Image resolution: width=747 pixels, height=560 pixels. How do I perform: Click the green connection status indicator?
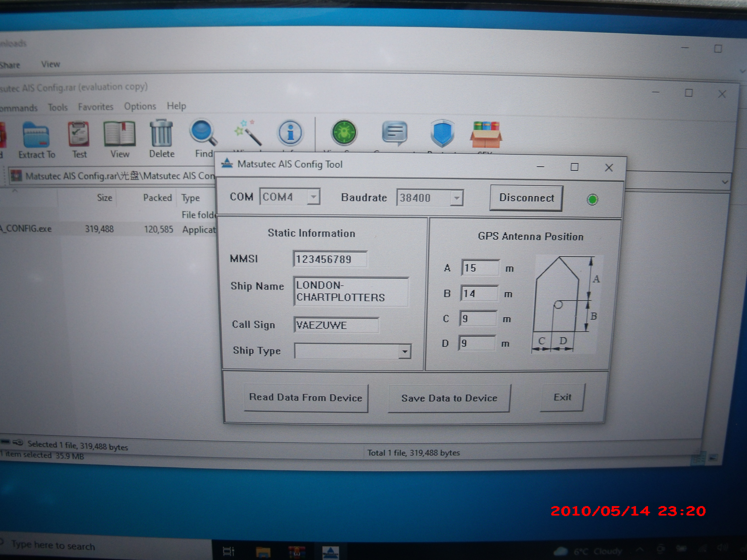(x=592, y=199)
